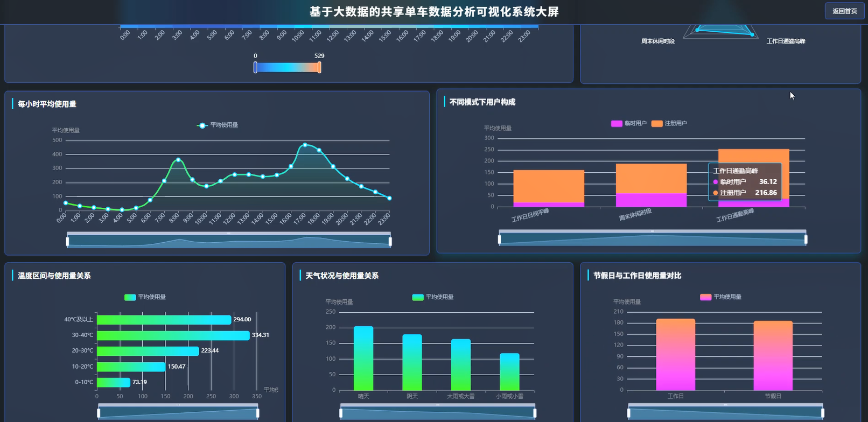
Task: Click the 40℃及以上 bar
Action: (x=164, y=320)
